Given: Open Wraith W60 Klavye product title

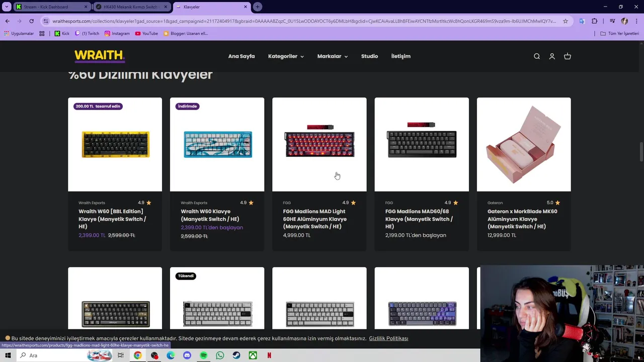Looking at the screenshot, I should click(x=210, y=215).
